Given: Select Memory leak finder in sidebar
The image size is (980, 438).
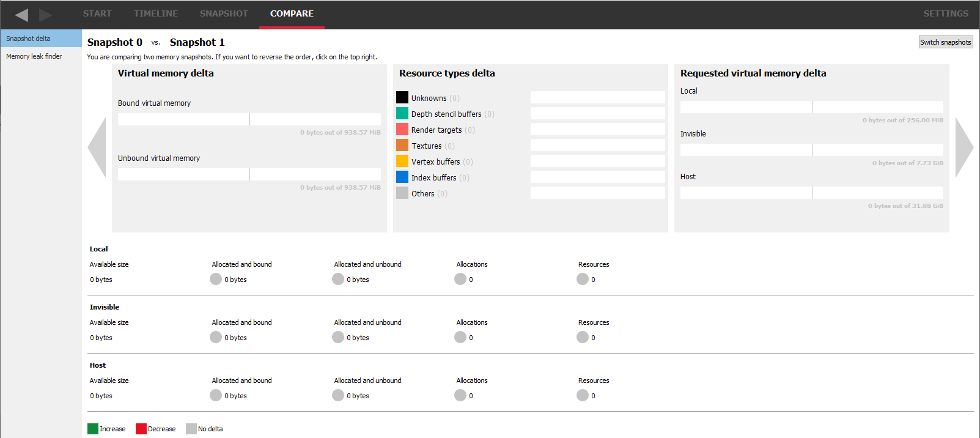Looking at the screenshot, I should tap(34, 56).
